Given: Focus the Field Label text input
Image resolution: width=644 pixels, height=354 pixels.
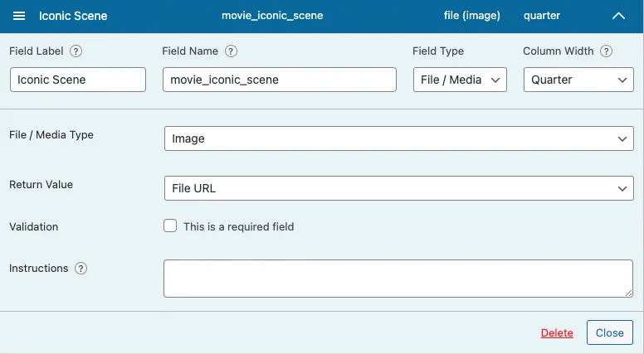Looking at the screenshot, I should (78, 80).
